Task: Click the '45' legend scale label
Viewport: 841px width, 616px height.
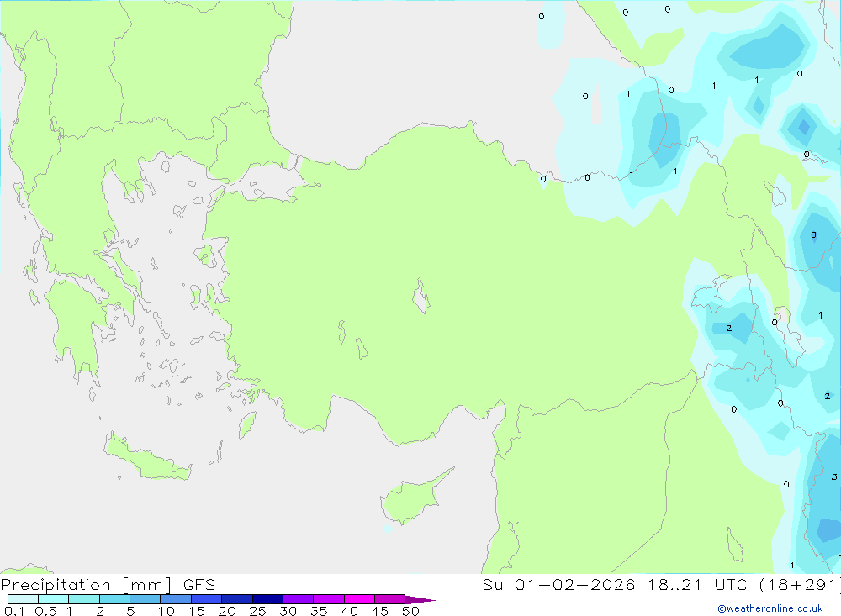Action: click(380, 611)
